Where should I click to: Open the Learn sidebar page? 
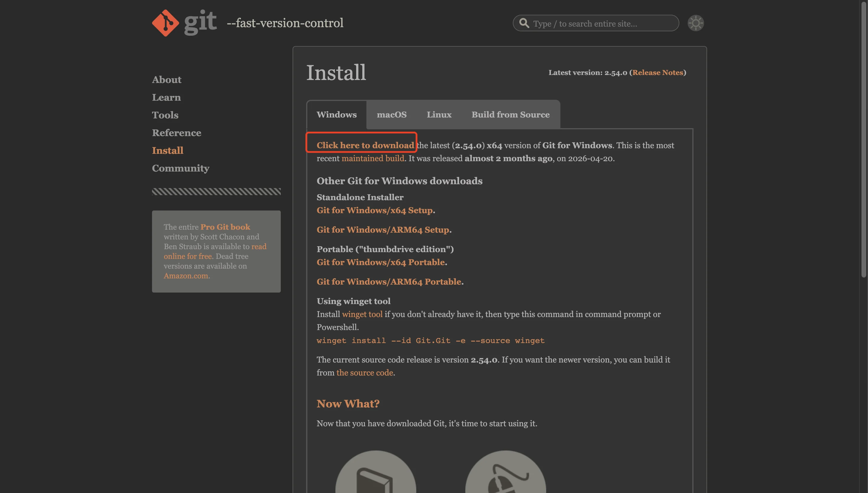click(x=166, y=97)
